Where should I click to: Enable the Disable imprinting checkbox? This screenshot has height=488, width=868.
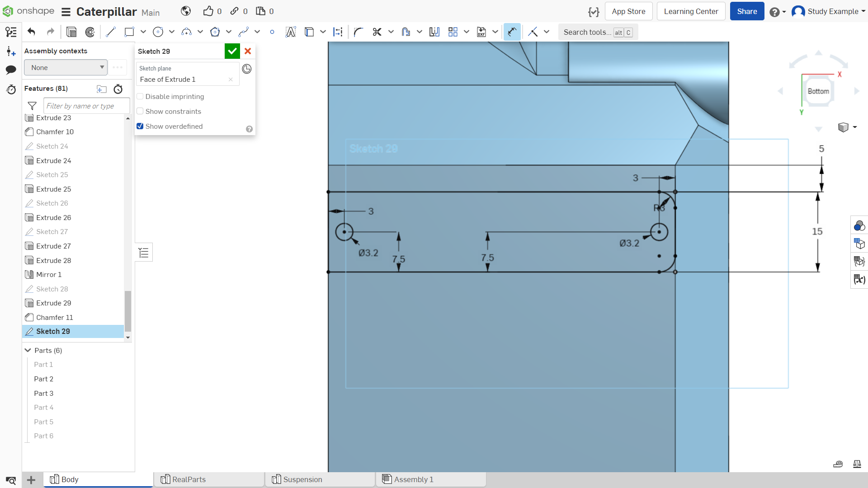click(140, 96)
